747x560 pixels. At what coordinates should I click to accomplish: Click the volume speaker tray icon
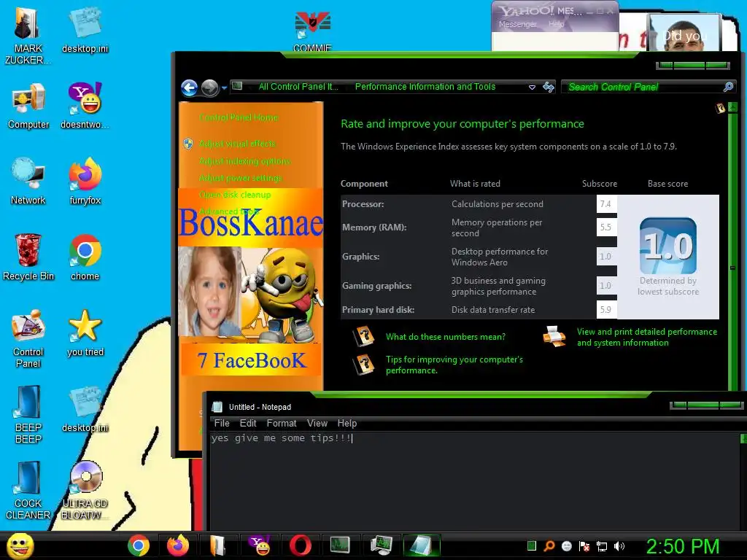619,546
